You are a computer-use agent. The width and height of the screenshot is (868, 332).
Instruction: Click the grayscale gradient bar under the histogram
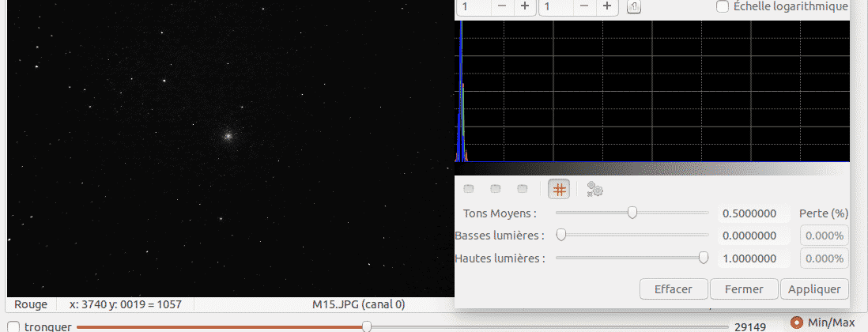pyautogui.click(x=652, y=169)
